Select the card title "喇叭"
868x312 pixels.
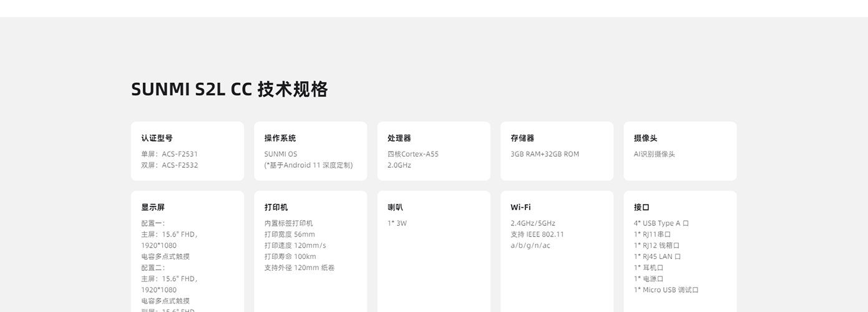coord(396,207)
